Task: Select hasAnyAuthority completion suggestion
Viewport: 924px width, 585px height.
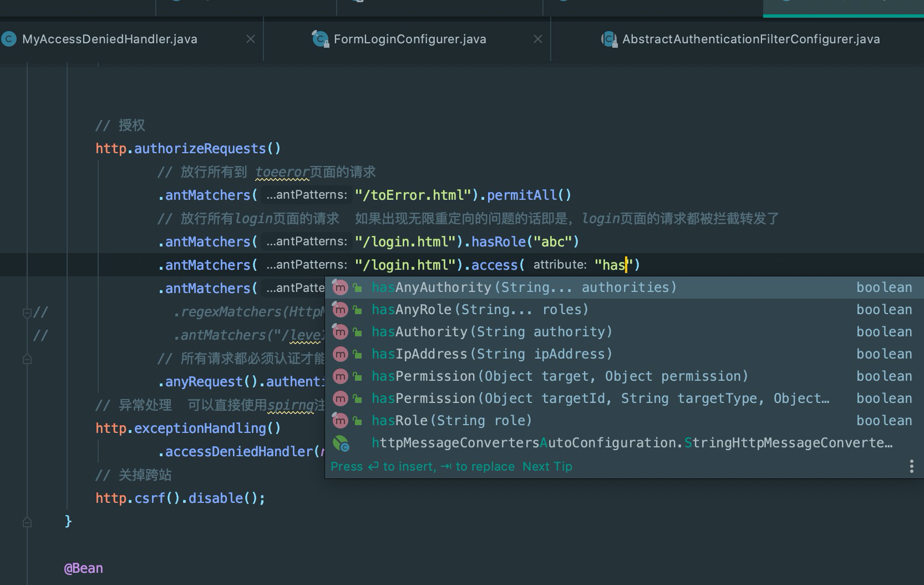Action: coord(624,288)
